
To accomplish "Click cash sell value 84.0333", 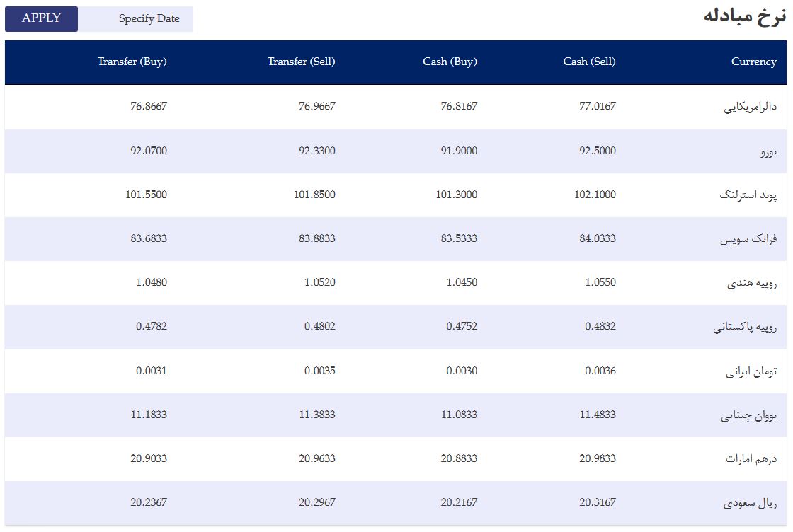I will tap(598, 238).
